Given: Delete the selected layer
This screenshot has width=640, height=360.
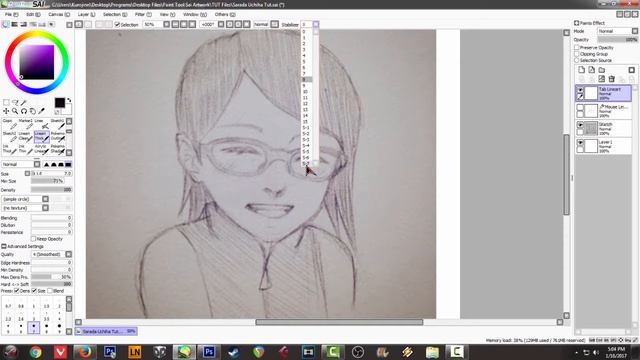Looking at the screenshot, I should point(611,79).
